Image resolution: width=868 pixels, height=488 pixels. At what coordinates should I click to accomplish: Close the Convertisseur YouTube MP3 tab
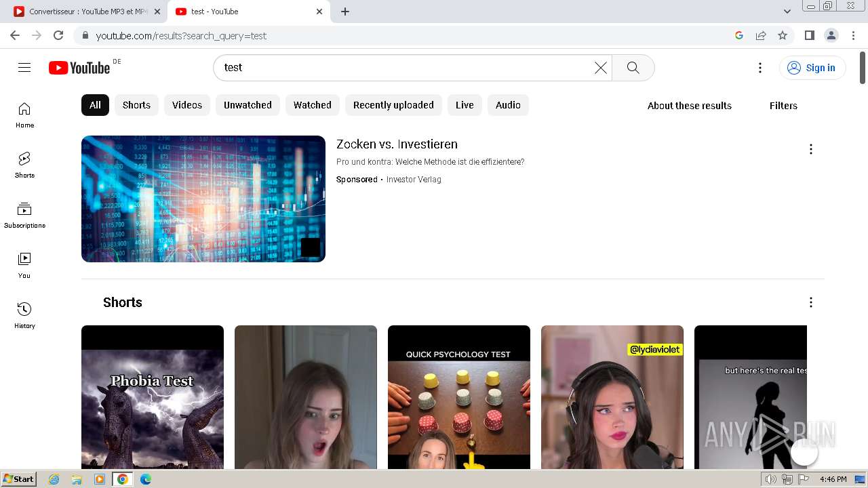tap(157, 12)
